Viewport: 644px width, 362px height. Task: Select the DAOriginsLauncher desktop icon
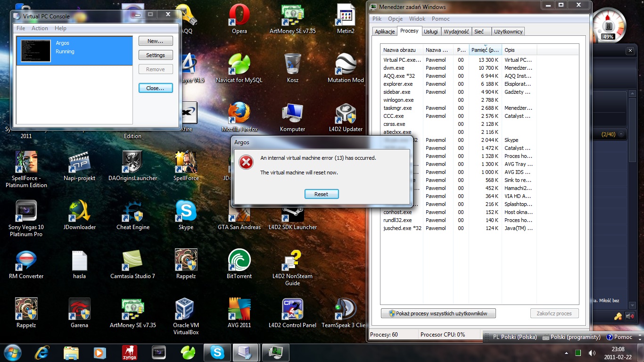click(132, 166)
